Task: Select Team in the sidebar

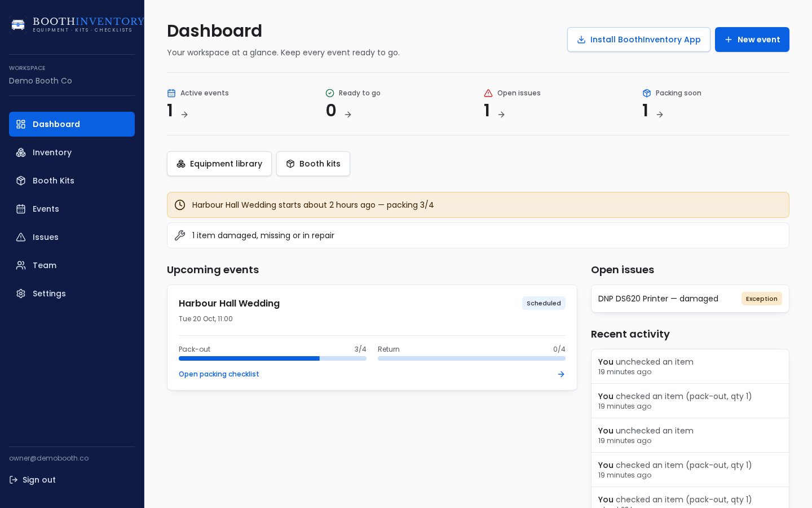Action: point(72,265)
